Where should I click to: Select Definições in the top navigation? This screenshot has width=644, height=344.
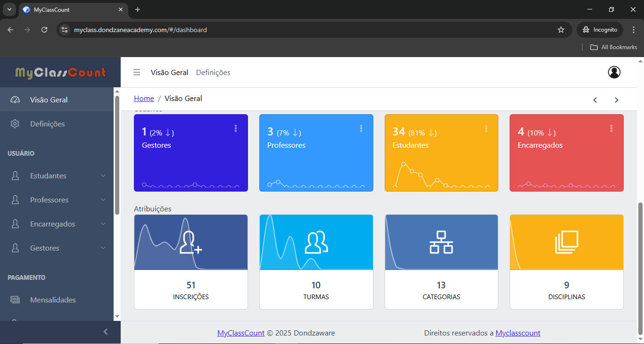click(213, 72)
